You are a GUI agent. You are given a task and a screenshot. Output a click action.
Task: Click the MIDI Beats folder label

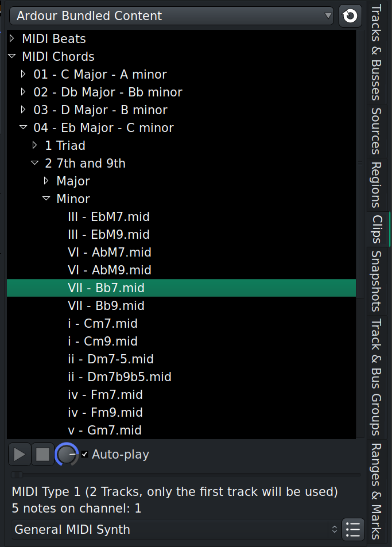coord(54,38)
